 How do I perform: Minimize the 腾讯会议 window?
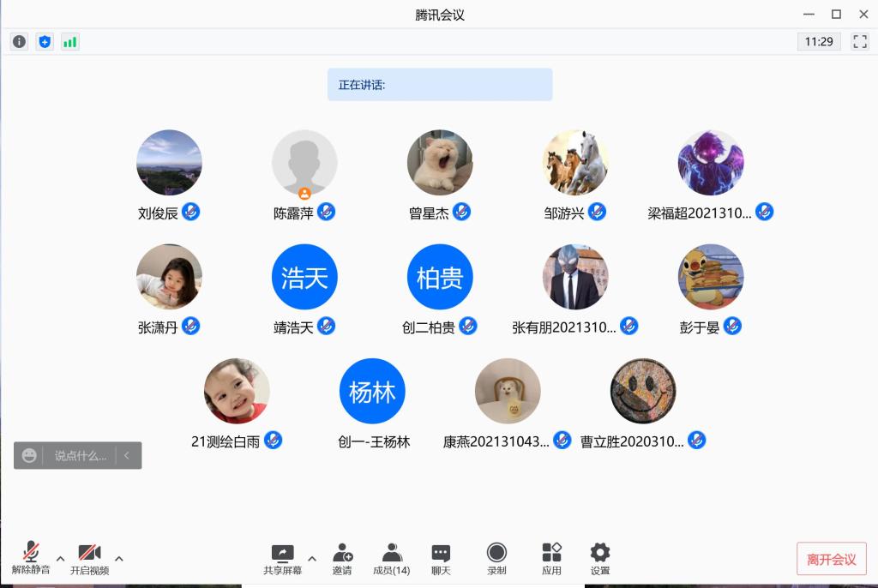pos(809,14)
